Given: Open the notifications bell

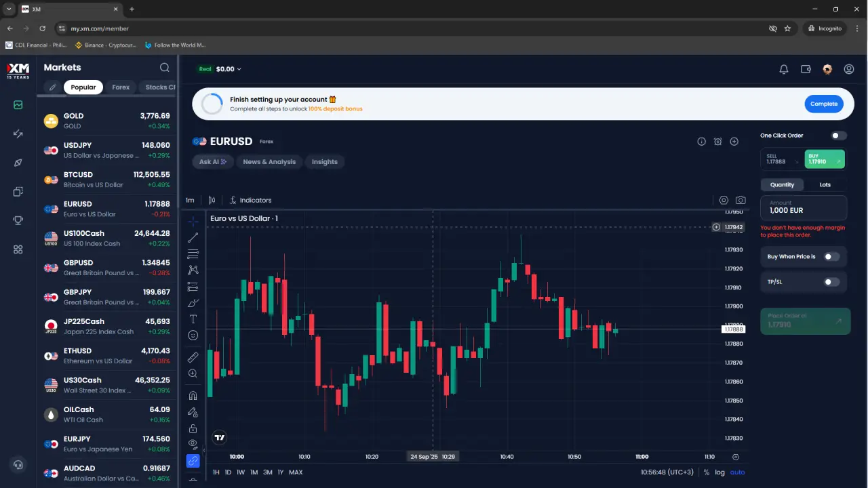Looking at the screenshot, I should click(x=784, y=69).
